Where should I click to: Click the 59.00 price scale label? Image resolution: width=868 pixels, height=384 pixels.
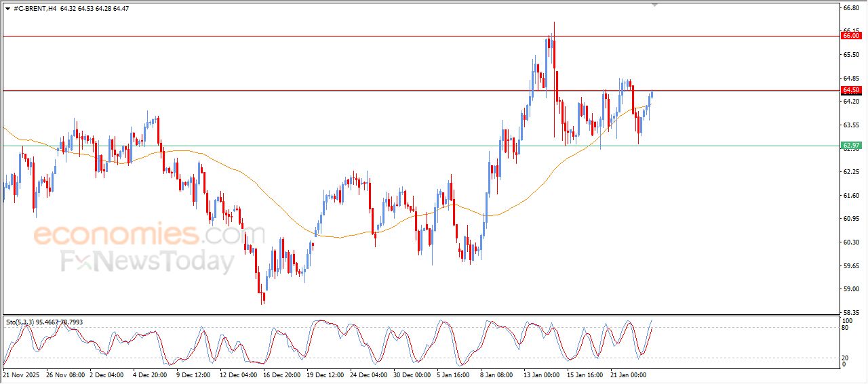(851, 289)
